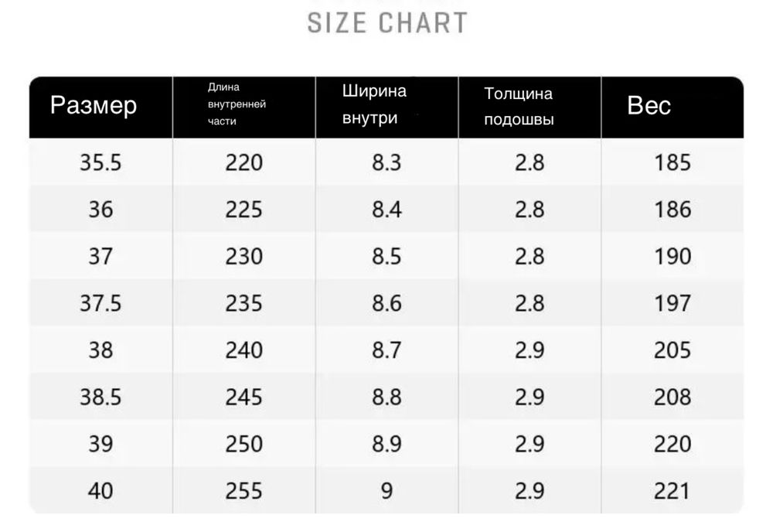Click sole thickness 2.9 for size 38

(x=530, y=350)
